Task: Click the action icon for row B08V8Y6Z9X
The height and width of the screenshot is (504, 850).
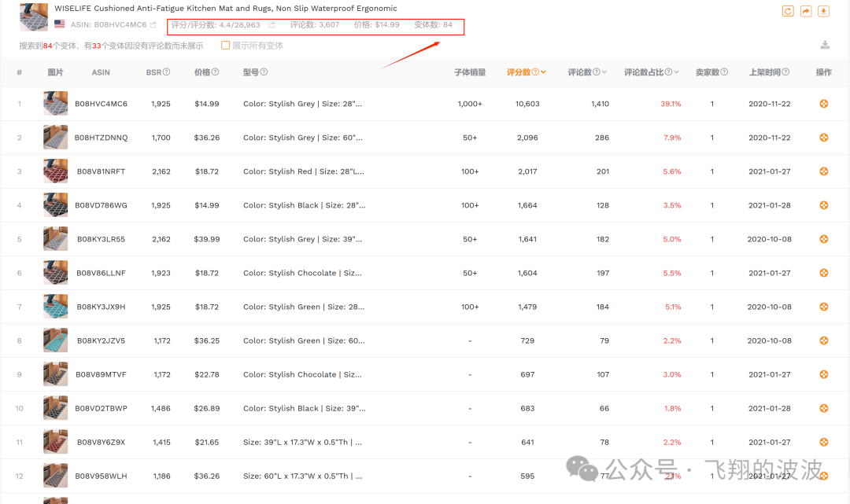Action: [x=824, y=443]
